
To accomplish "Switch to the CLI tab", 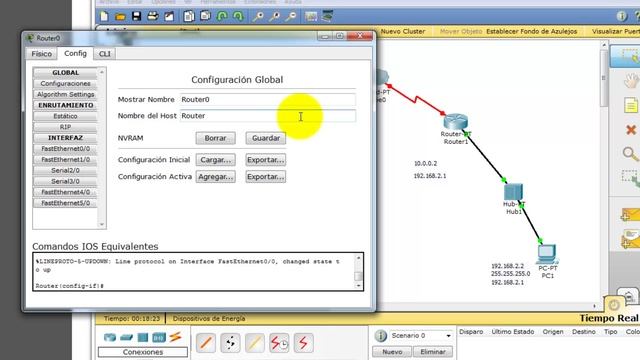I will click(104, 54).
